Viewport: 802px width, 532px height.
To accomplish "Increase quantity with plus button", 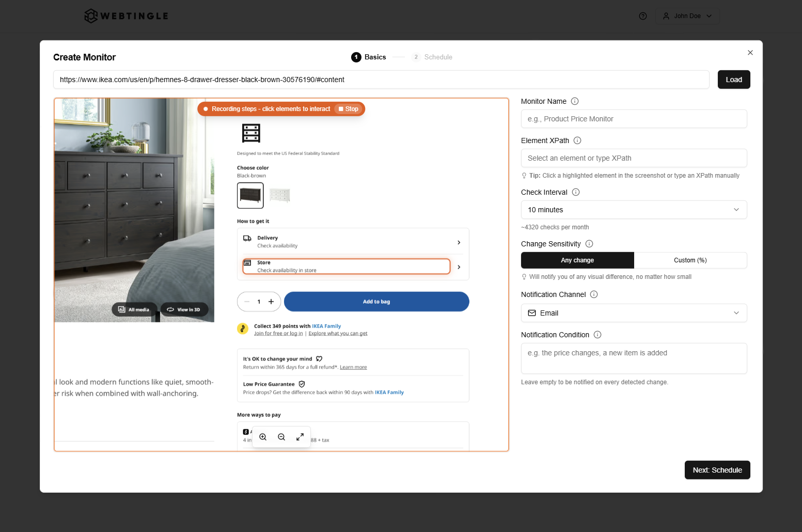I will click(x=271, y=302).
